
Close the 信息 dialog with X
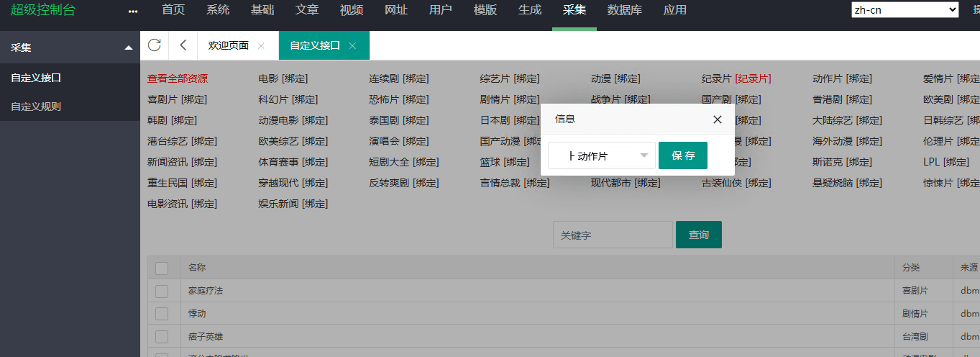point(717,119)
